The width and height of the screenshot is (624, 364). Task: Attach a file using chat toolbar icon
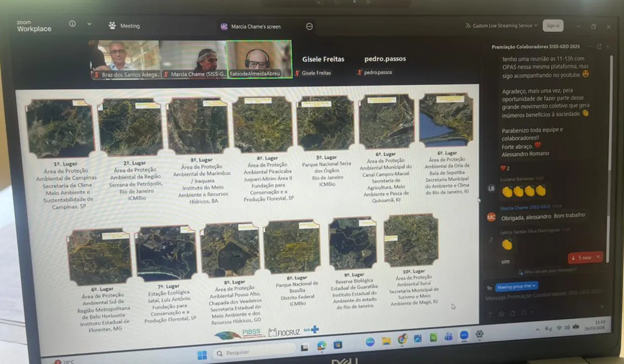pyautogui.click(x=513, y=313)
